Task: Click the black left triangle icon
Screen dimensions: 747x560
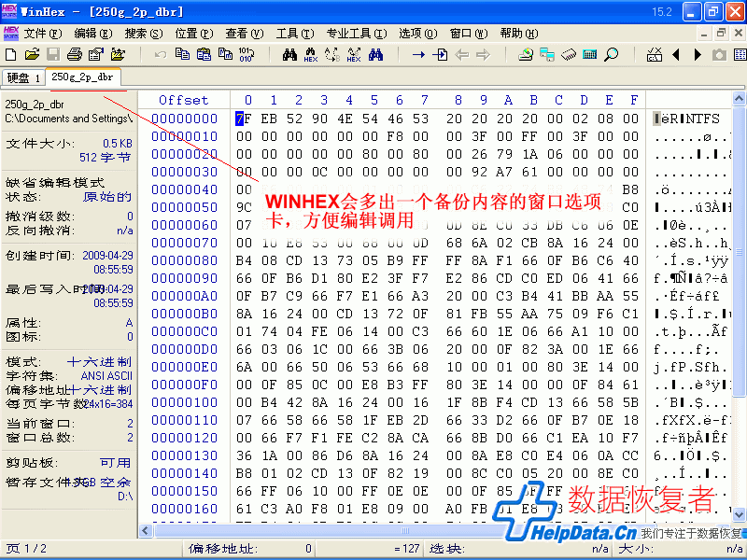Action: [x=675, y=55]
